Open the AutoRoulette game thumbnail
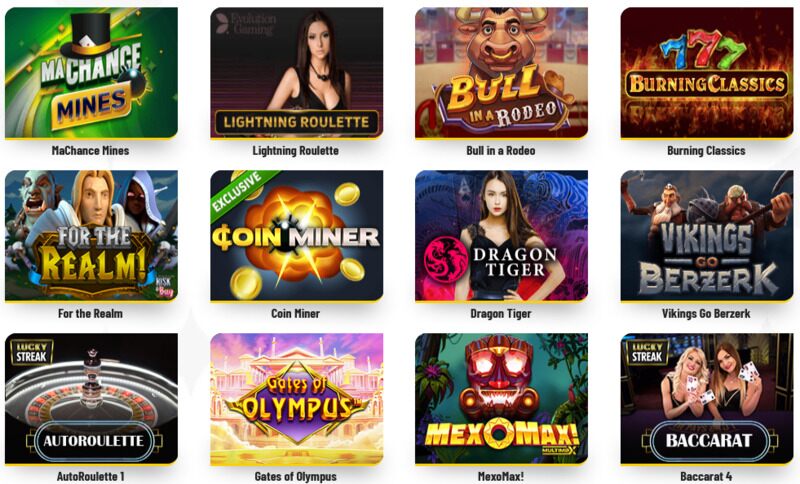The width and height of the screenshot is (800, 484). (x=91, y=399)
